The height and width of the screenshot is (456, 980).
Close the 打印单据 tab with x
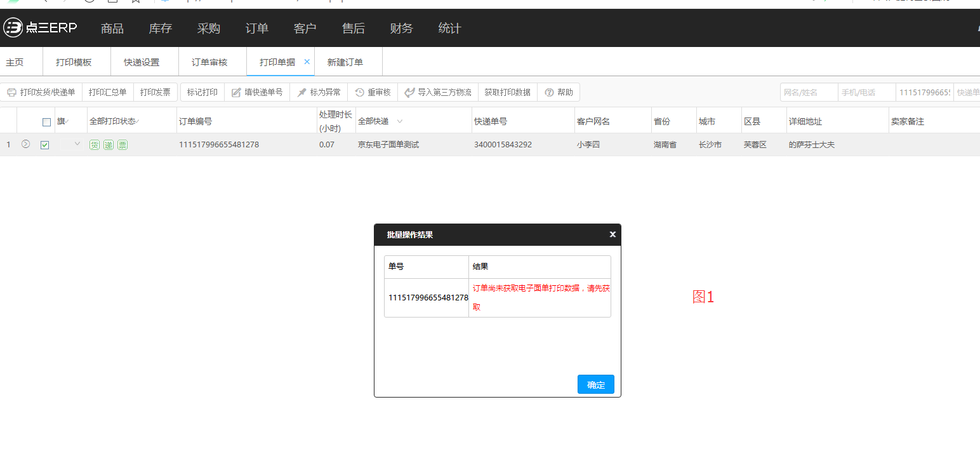(307, 62)
